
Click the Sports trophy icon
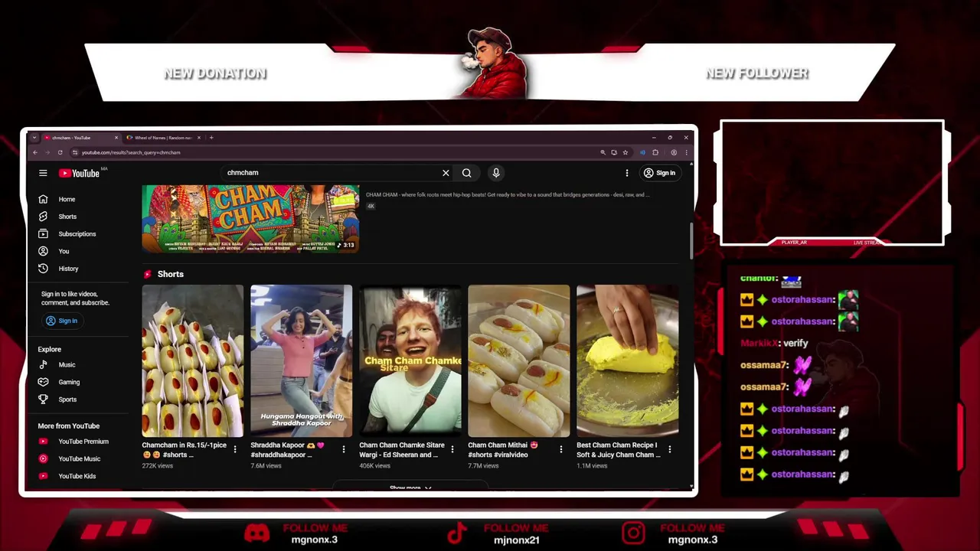click(43, 399)
